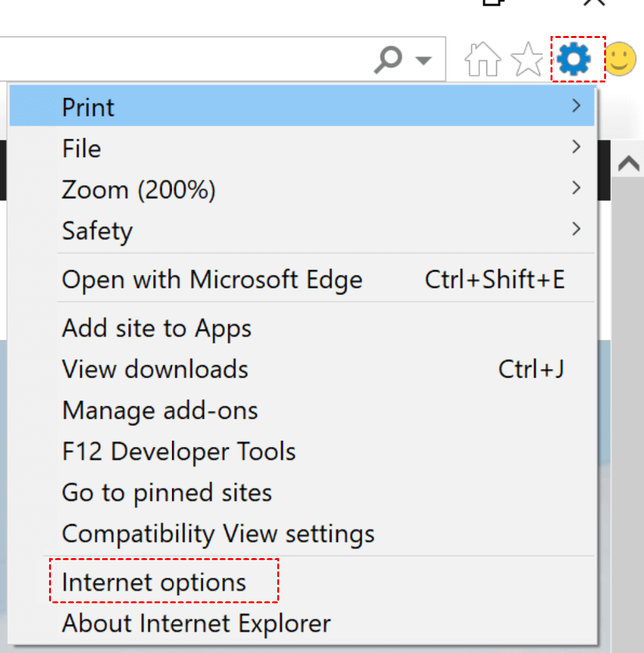Select Go to pinned sites

167,493
